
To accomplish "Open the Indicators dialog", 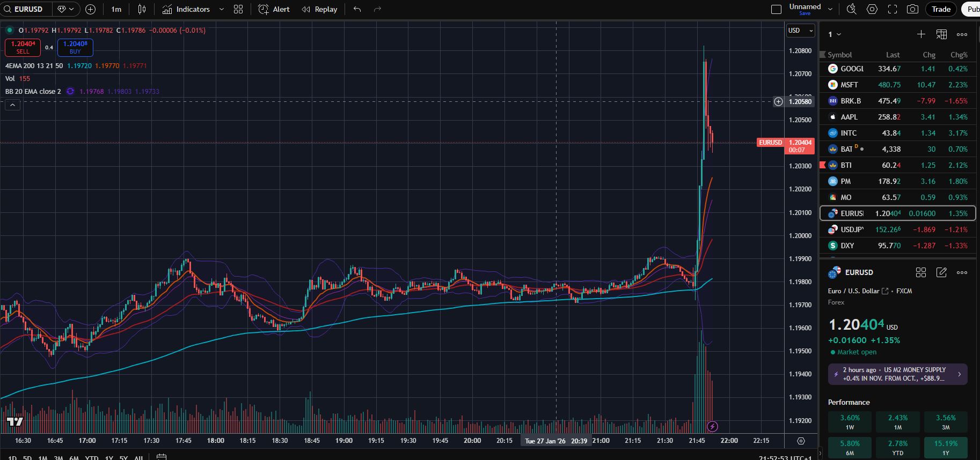I will (186, 9).
